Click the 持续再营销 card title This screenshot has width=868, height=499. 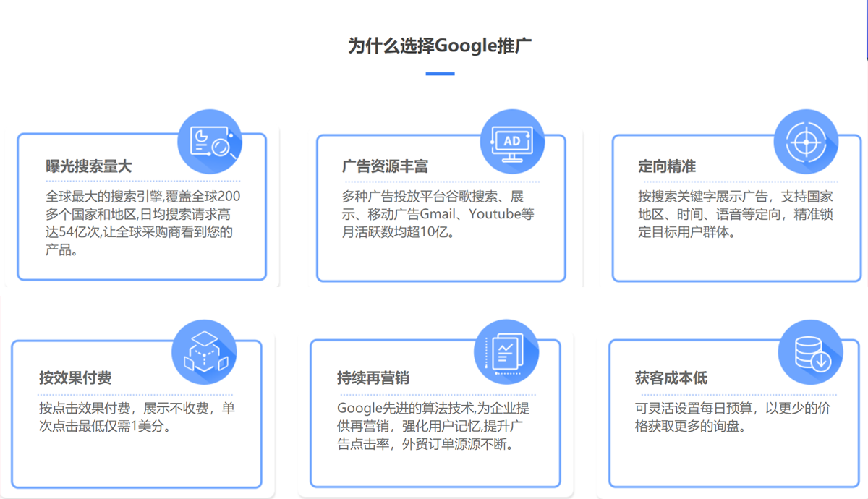pyautogui.click(x=373, y=378)
